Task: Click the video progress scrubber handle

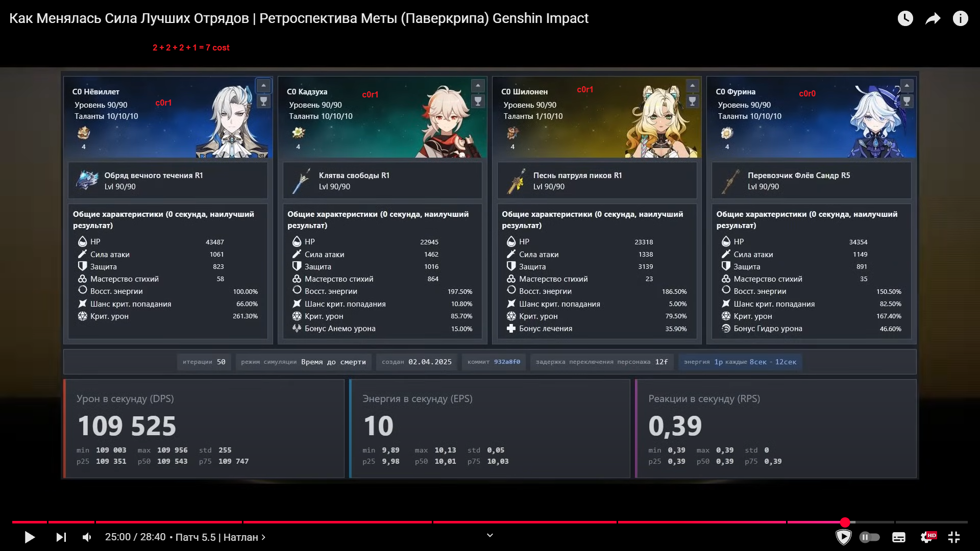Action: pos(845,522)
